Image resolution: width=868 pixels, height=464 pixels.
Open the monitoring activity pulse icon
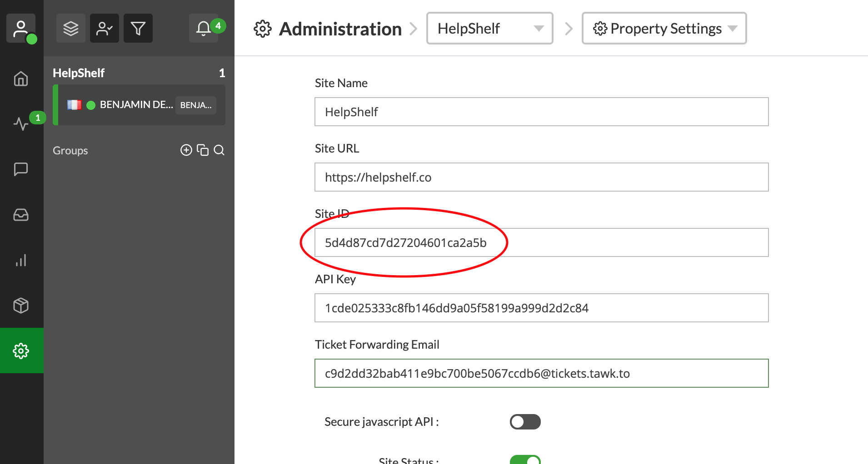pyautogui.click(x=21, y=123)
